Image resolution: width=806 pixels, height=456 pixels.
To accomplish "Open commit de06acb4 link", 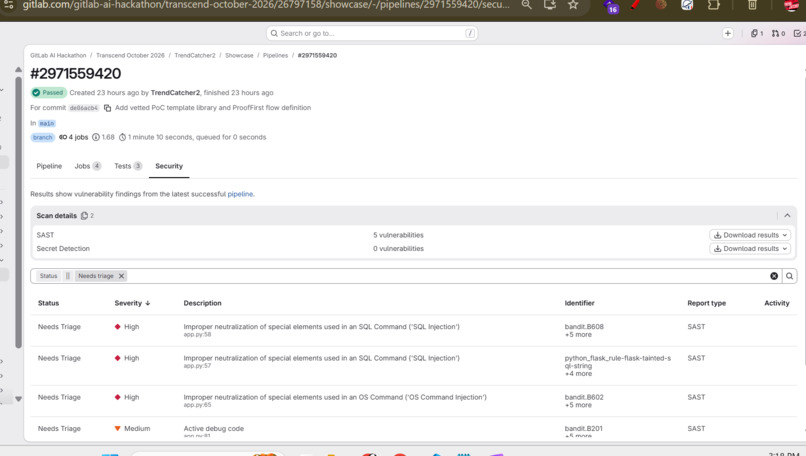I will coord(83,108).
